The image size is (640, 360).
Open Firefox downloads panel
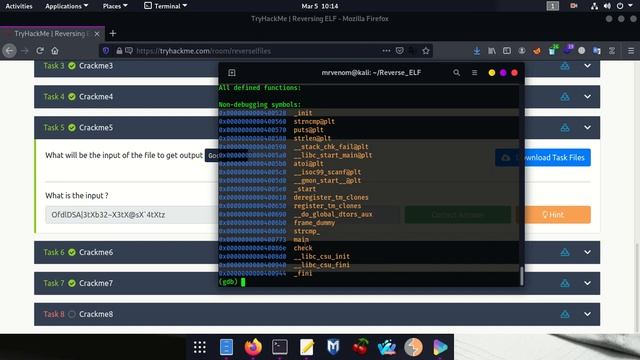point(476,51)
